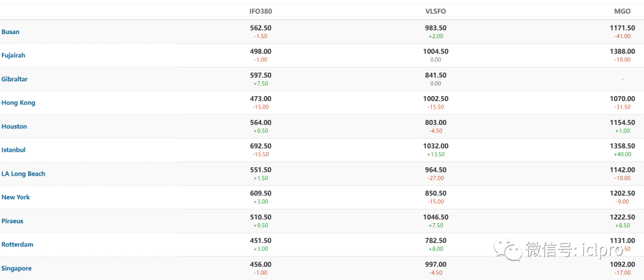Click Istanbul's VLSFO price 1032.00

(x=435, y=146)
